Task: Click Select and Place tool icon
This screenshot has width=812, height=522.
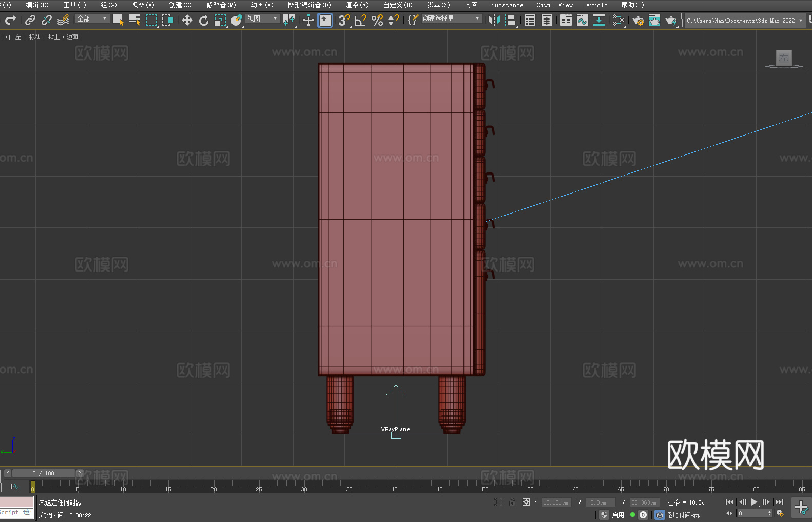Action: coord(237,20)
